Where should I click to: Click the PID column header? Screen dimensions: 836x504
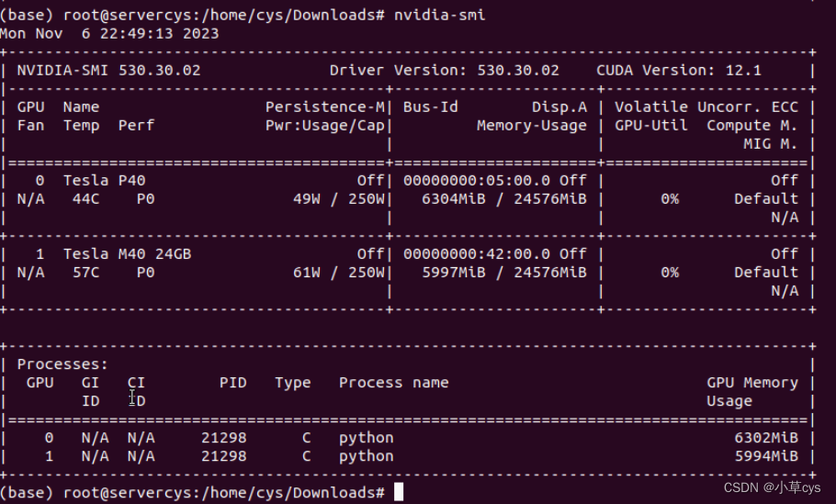tap(233, 383)
